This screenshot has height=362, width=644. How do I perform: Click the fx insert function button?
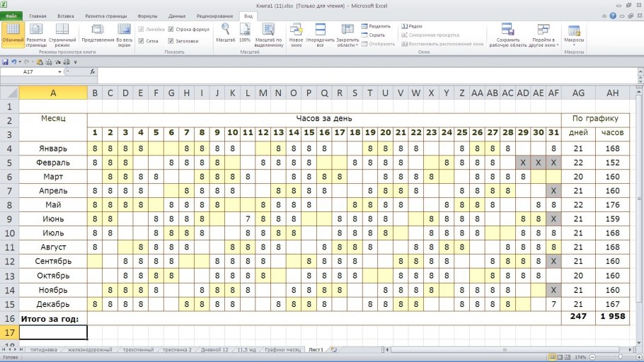tap(93, 72)
